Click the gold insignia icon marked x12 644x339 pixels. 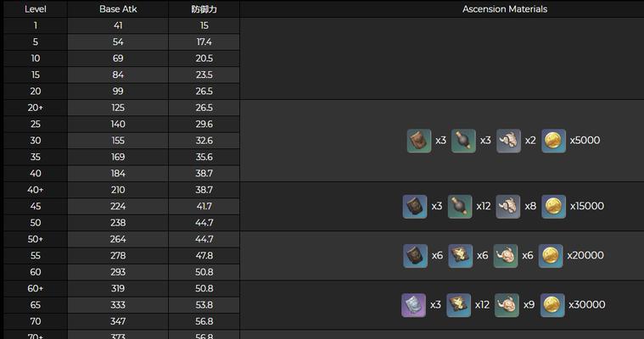click(x=459, y=304)
